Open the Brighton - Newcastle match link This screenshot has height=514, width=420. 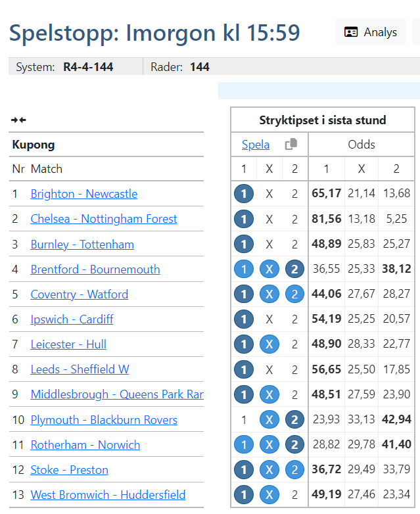pyautogui.click(x=84, y=194)
